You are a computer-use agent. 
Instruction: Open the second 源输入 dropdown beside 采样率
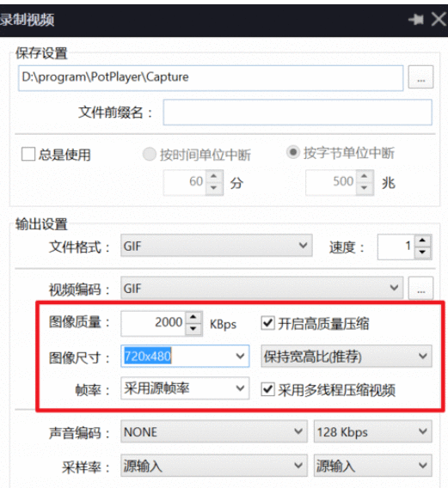click(373, 466)
